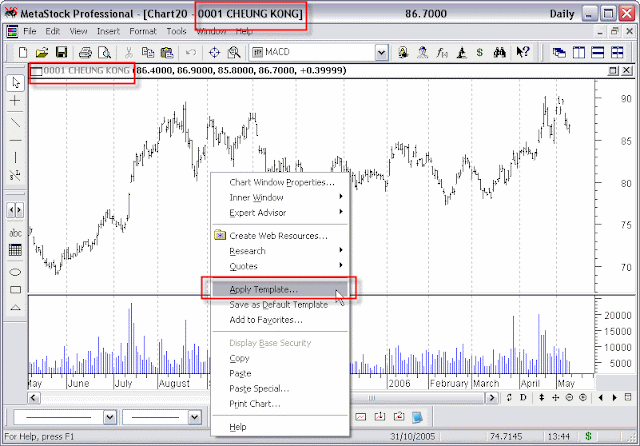
Task: Save chart with the floppy disk icon
Action: 61,52
